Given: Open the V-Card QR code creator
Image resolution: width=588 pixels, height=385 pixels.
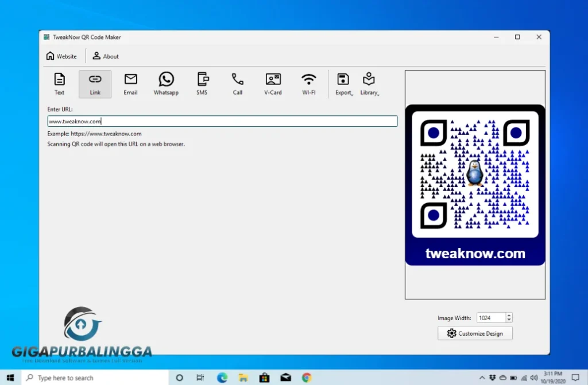Looking at the screenshot, I should 273,83.
